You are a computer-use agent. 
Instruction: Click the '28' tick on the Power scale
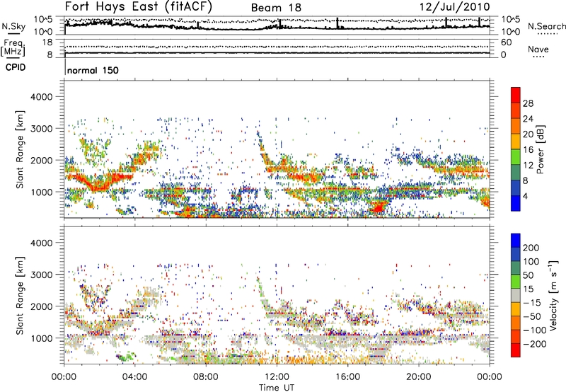tap(528, 103)
